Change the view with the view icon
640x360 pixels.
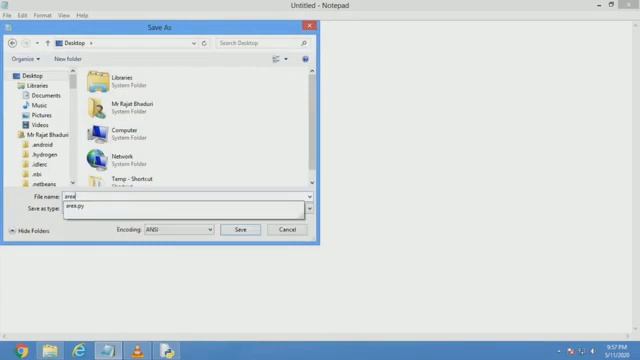pyautogui.click(x=276, y=59)
